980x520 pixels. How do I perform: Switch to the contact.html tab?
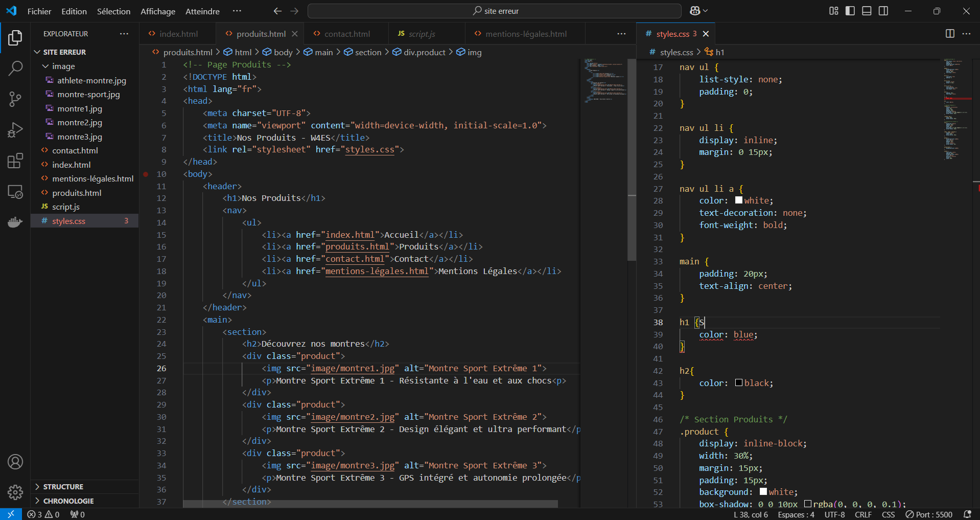(346, 34)
